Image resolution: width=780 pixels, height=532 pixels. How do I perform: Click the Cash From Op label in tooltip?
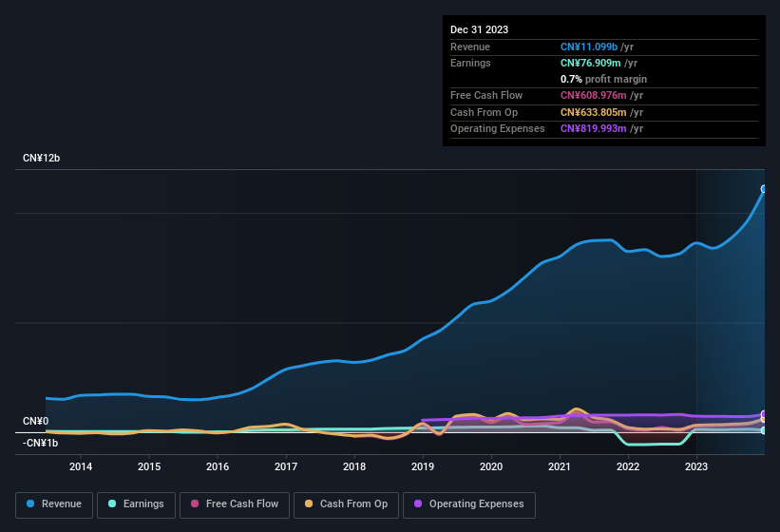pyautogui.click(x=484, y=112)
